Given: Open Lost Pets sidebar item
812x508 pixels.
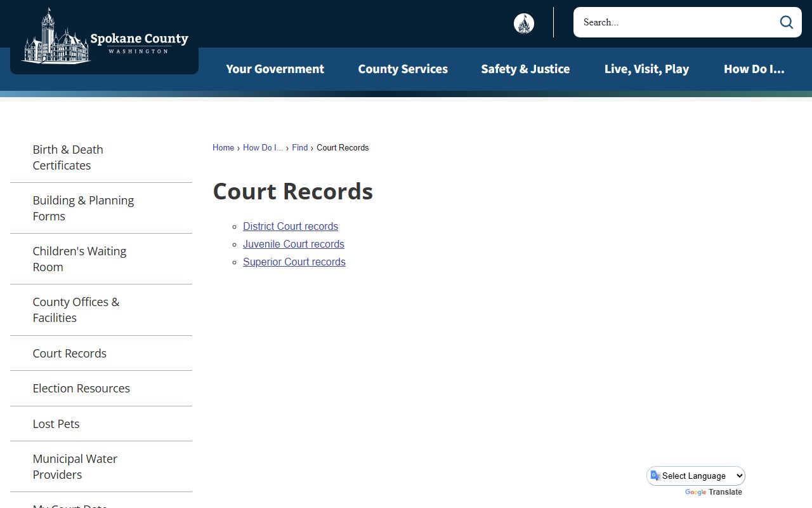Looking at the screenshot, I should [x=101, y=424].
